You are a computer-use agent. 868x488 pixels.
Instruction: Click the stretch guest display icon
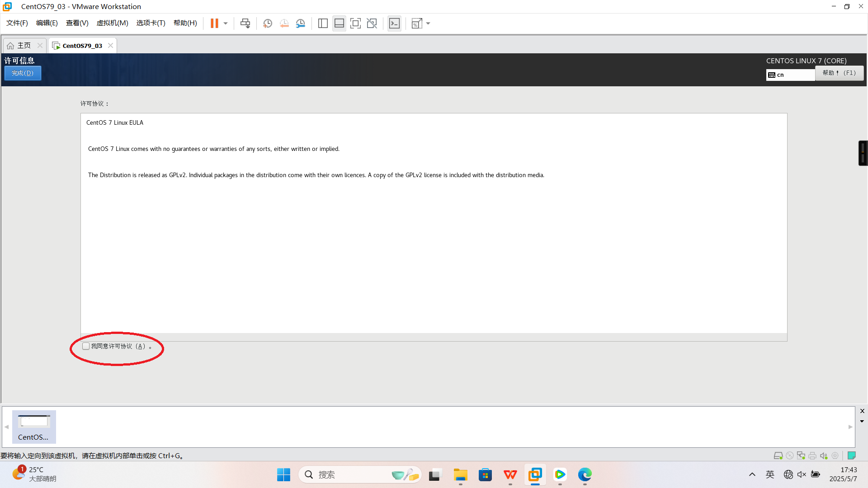click(417, 23)
